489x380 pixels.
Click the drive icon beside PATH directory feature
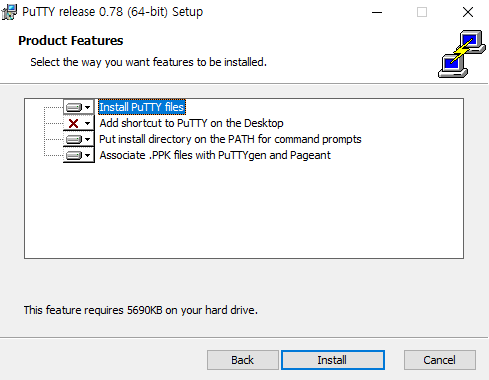[74, 139]
